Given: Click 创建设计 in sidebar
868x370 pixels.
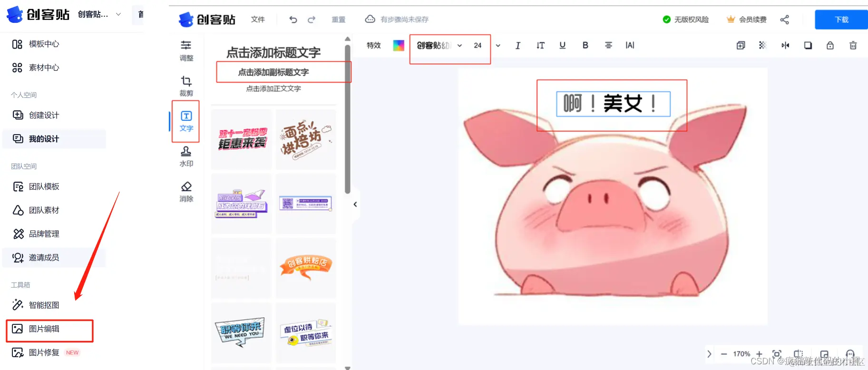Looking at the screenshot, I should (36, 115).
